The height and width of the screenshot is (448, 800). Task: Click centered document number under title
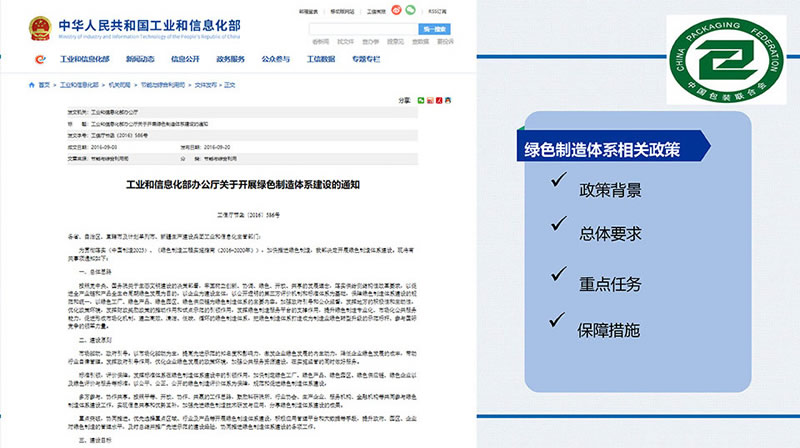click(248, 215)
